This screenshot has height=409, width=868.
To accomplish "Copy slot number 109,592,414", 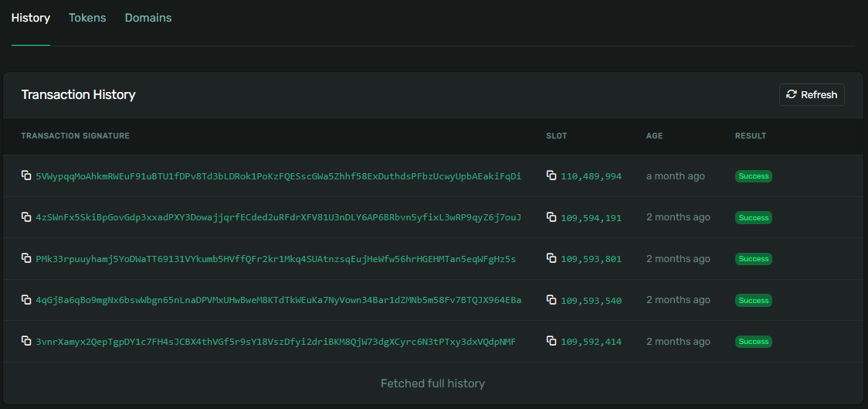I will (x=551, y=340).
